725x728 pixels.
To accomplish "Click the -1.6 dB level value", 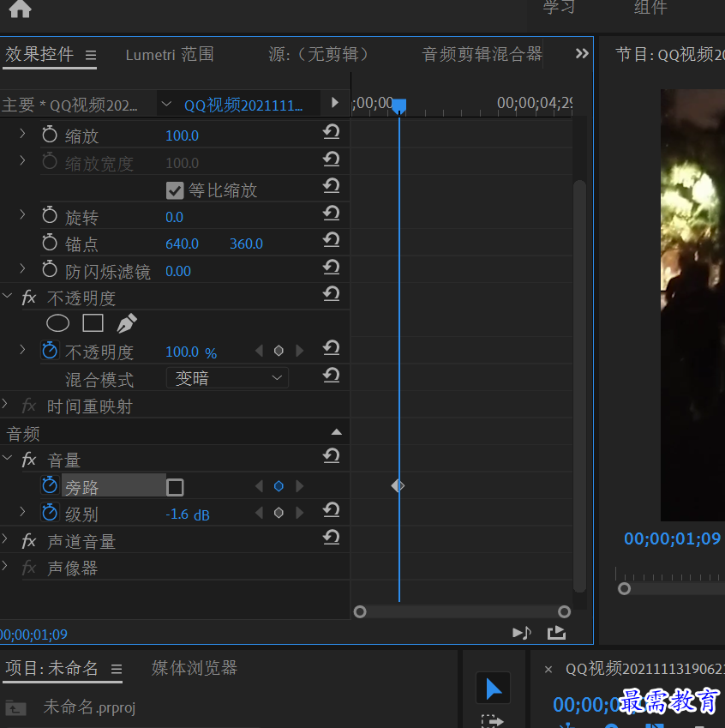I will (188, 514).
